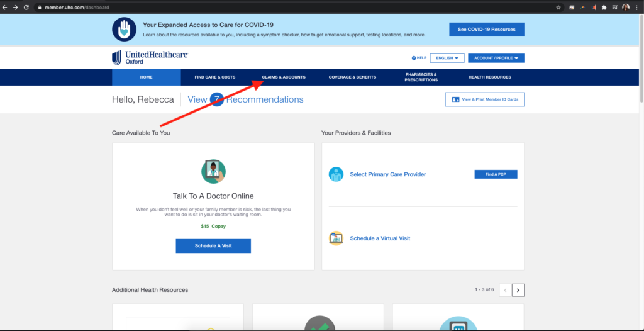Click the virtual visit laptop icon
The image size is (644, 331).
tap(336, 238)
